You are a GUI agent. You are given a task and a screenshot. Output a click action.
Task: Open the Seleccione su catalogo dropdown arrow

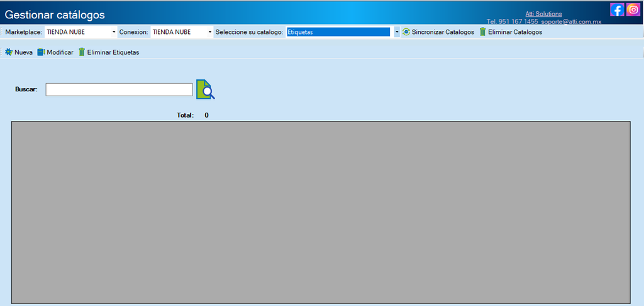397,31
